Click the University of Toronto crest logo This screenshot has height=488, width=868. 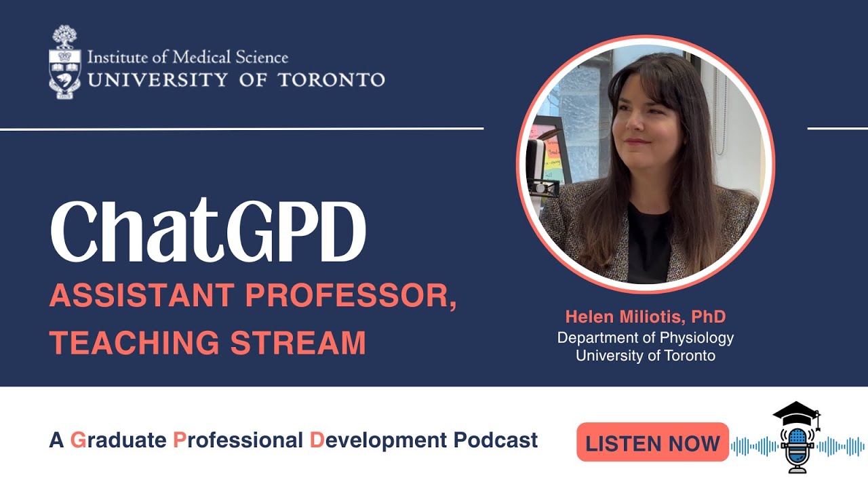tap(64, 62)
